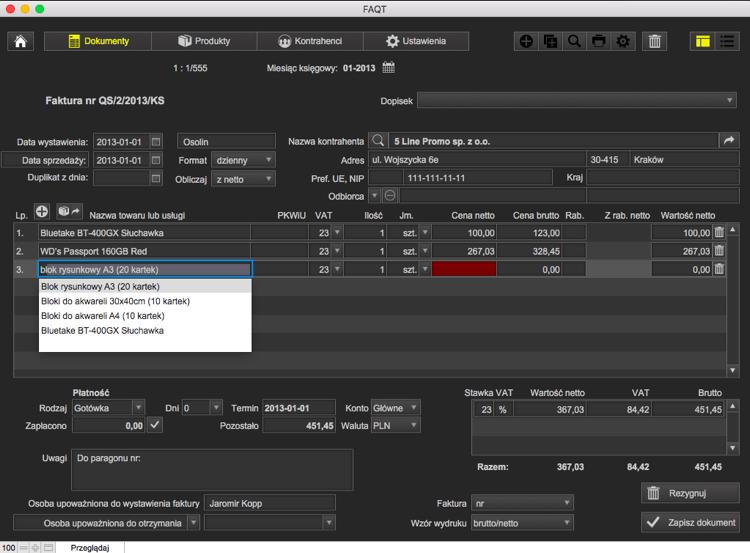
Task: Add new invoice line plus icon
Action: (42, 211)
